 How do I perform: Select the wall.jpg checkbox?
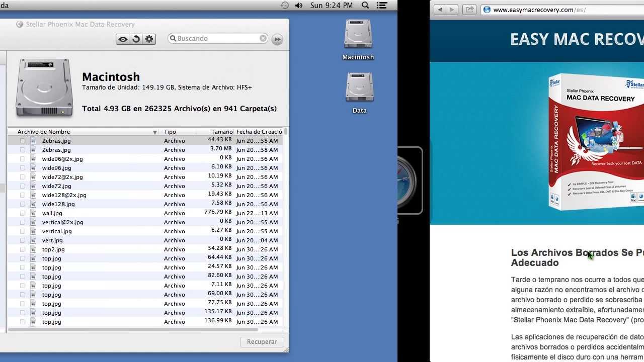tap(23, 213)
